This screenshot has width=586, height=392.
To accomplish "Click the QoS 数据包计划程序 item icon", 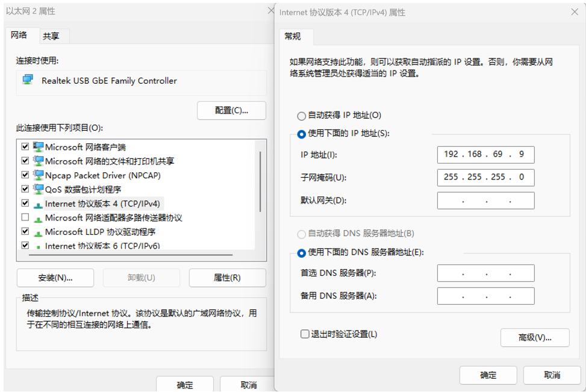I will [x=38, y=189].
